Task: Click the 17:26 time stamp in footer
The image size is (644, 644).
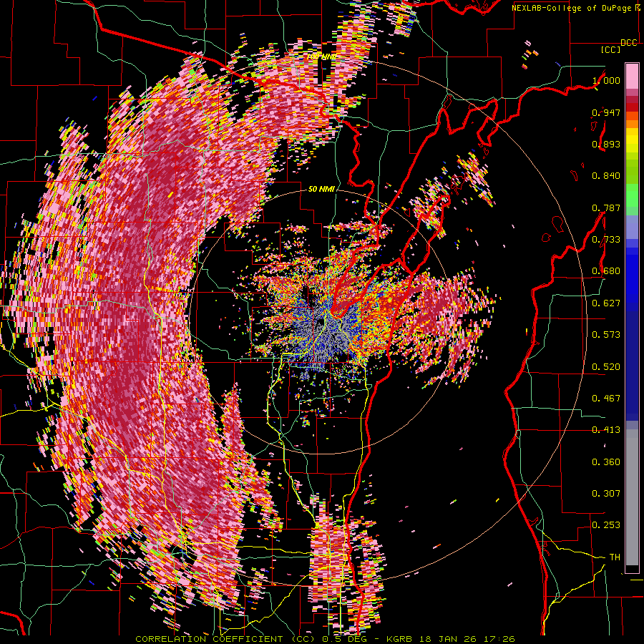Action: point(499,639)
